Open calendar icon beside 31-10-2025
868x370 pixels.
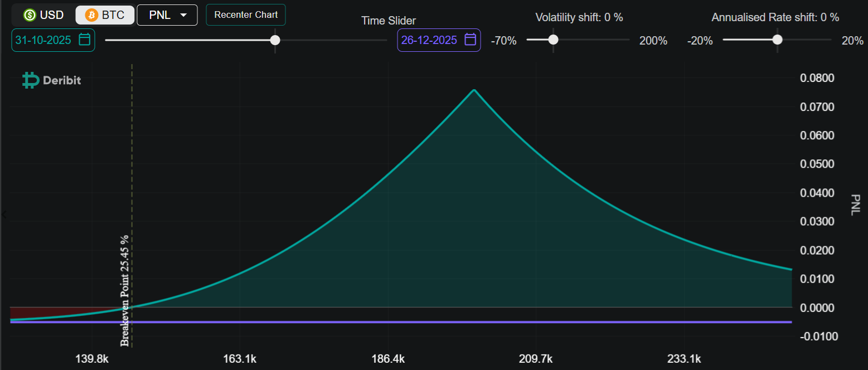pos(85,40)
